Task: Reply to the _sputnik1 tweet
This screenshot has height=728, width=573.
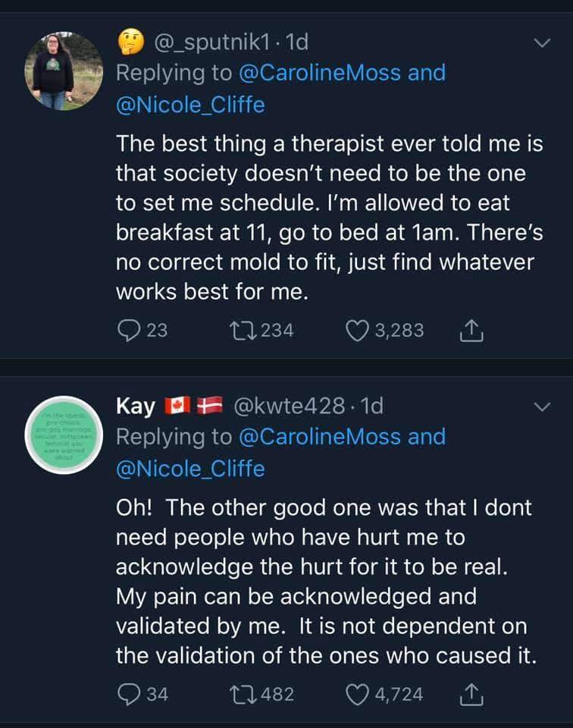Action: tap(128, 330)
